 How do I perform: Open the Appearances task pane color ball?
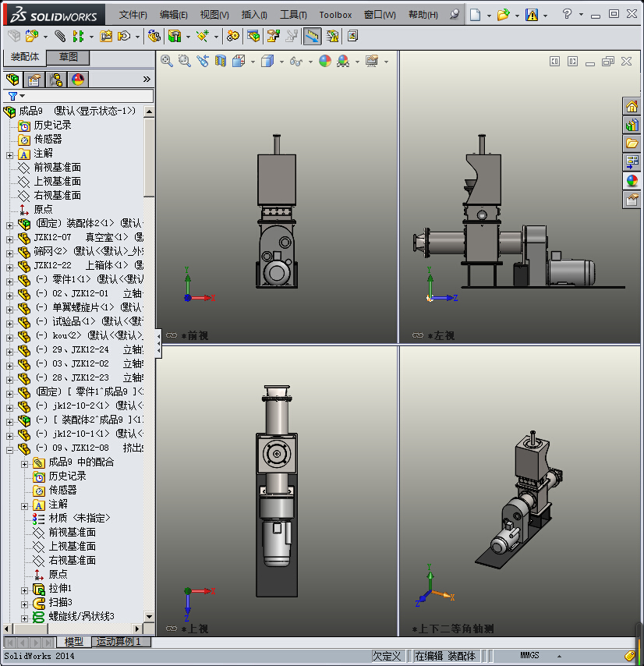click(x=632, y=180)
